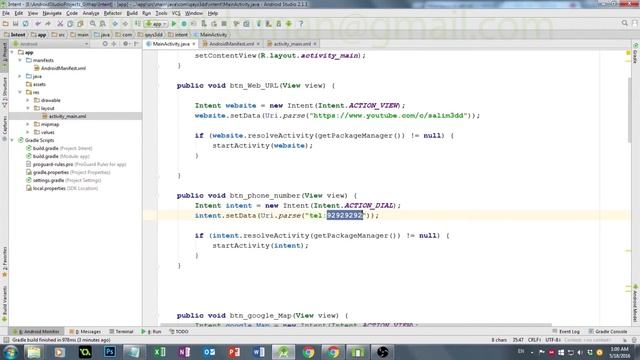Viewport: 640px width, 360px height.
Task: Click the CRLF line separator status entry
Action: pos(534,340)
